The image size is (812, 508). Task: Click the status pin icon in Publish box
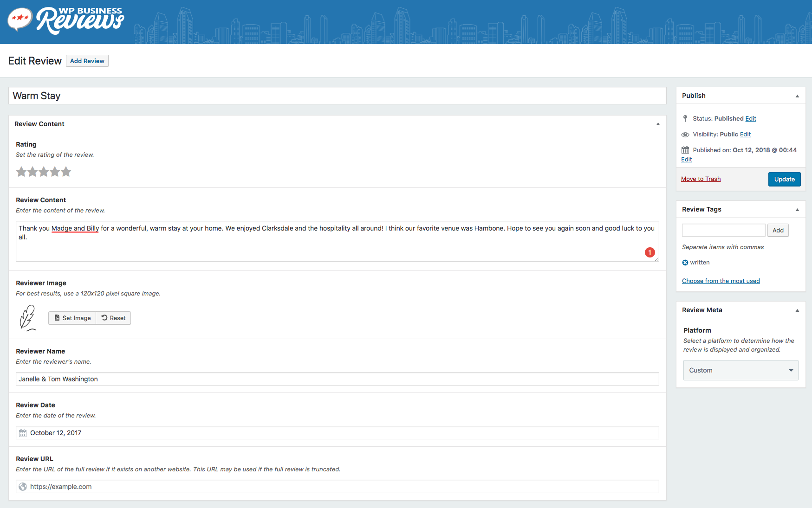pyautogui.click(x=685, y=119)
